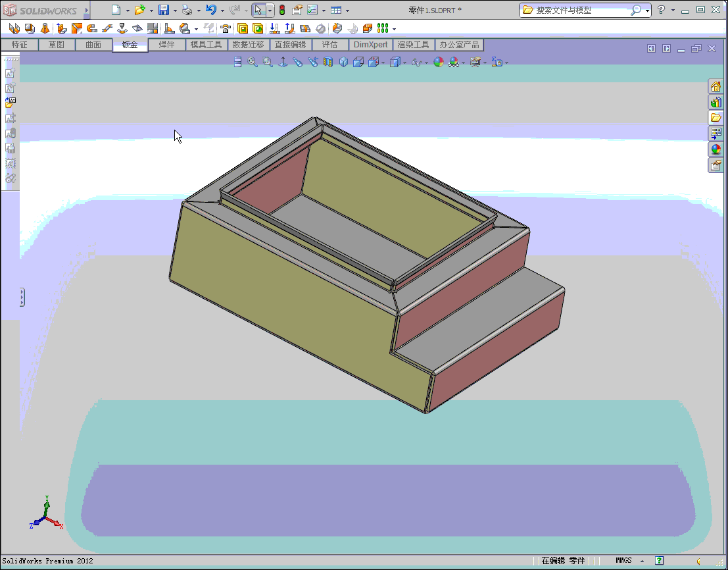This screenshot has height=570, width=728.
Task: Open the dropdown arrow next to New
Action: (128, 11)
